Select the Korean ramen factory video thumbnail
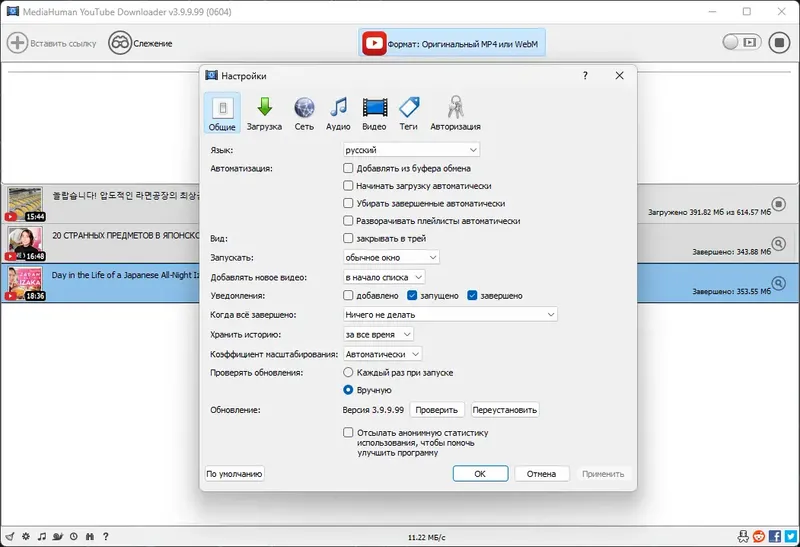The height and width of the screenshot is (547, 800). [25, 204]
